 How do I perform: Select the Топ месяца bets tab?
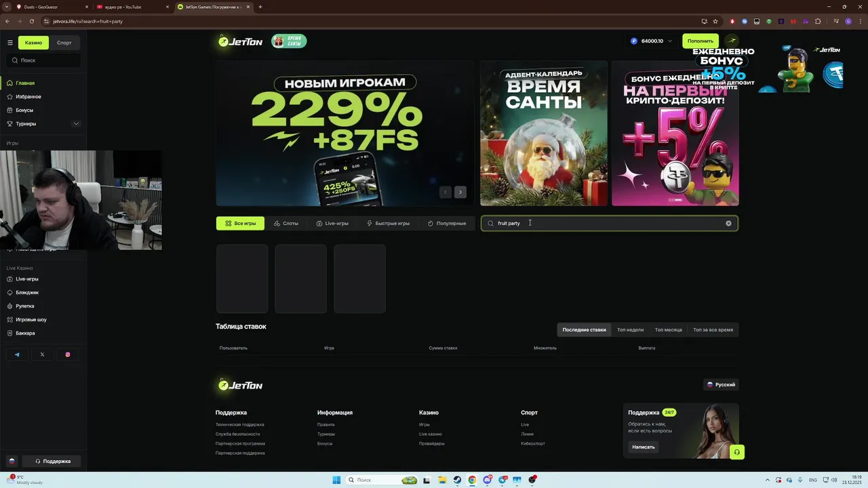668,330
